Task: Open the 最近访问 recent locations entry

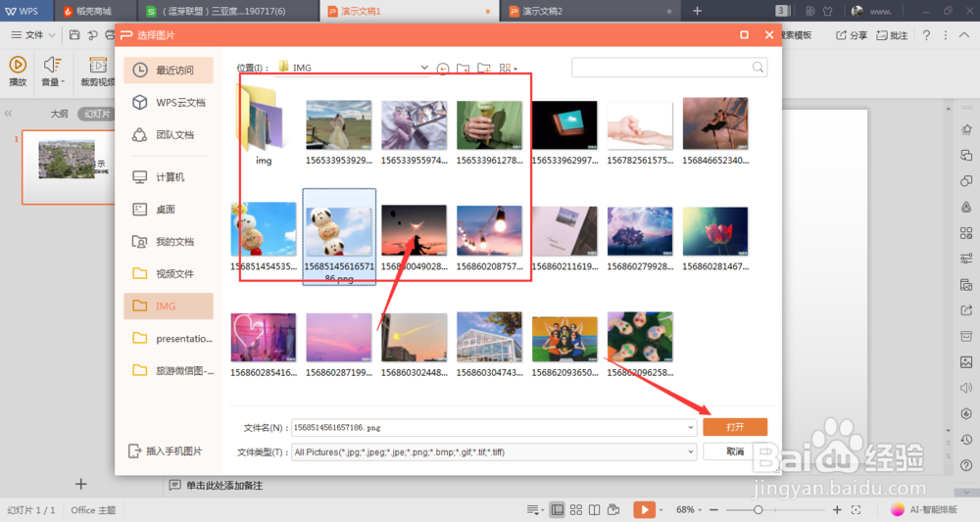Action: (169, 70)
